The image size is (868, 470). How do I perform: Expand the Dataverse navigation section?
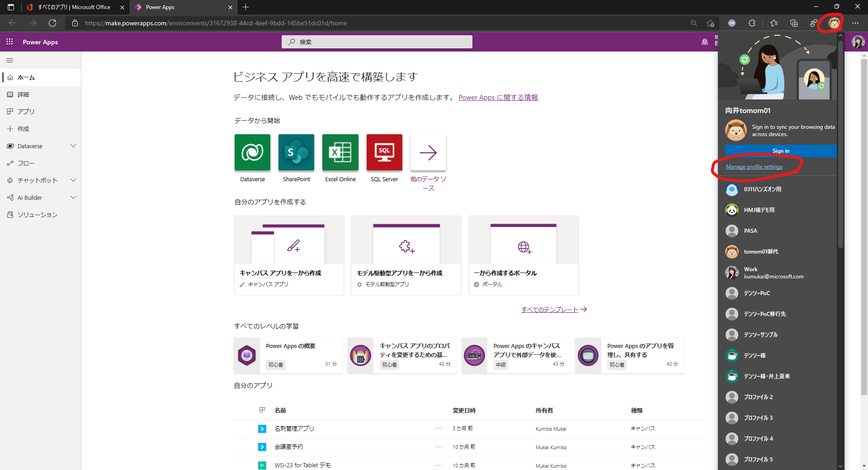coord(73,146)
